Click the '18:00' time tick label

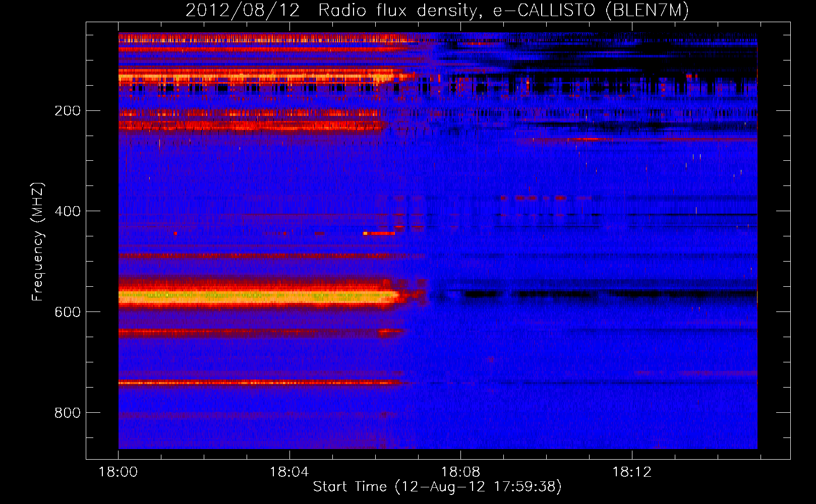118,472
